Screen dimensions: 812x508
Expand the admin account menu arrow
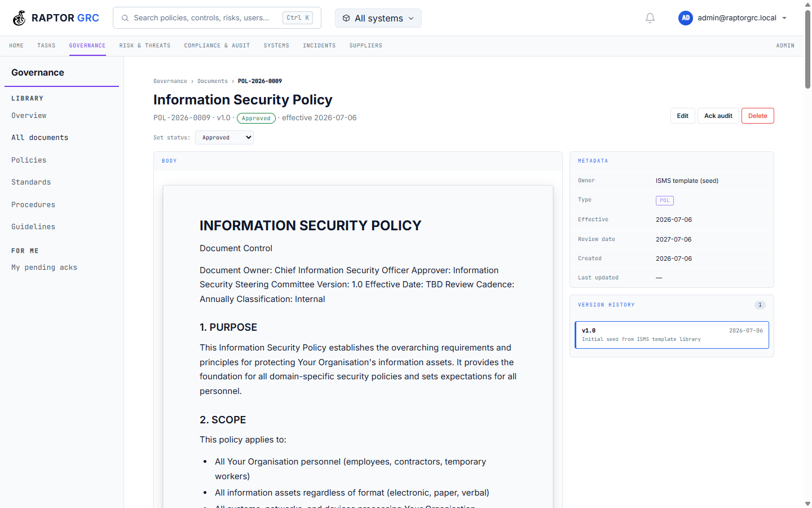[x=784, y=18]
